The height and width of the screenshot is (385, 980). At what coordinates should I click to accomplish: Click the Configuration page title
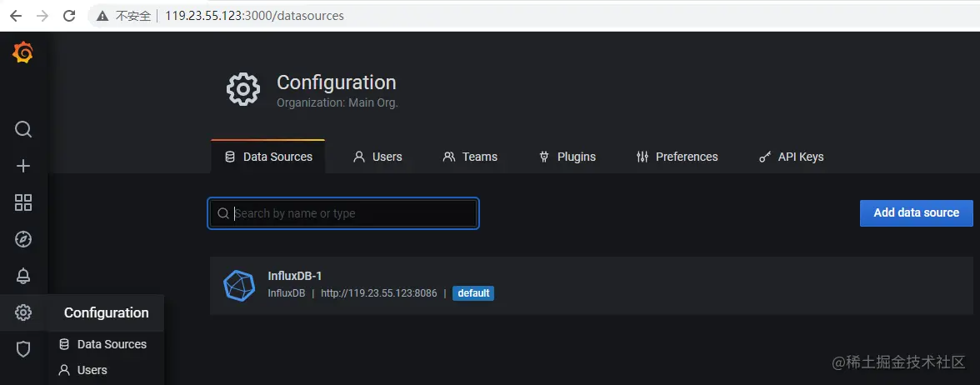click(x=337, y=82)
